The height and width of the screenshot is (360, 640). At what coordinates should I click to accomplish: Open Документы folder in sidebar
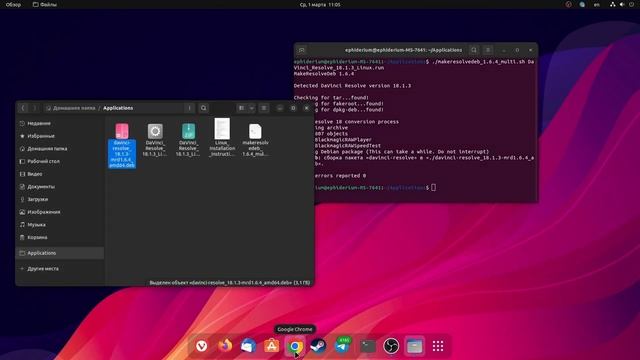click(x=60, y=187)
